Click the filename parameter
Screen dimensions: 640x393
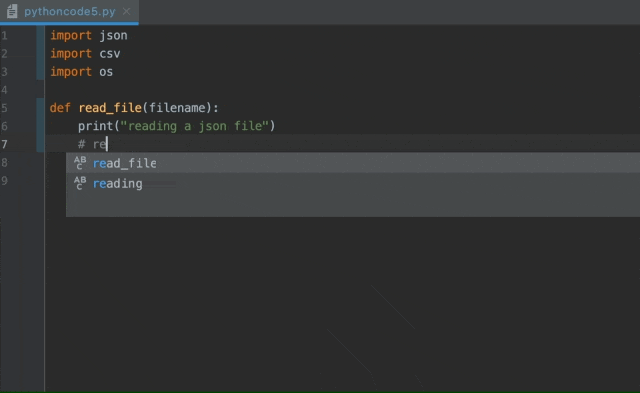click(177, 108)
